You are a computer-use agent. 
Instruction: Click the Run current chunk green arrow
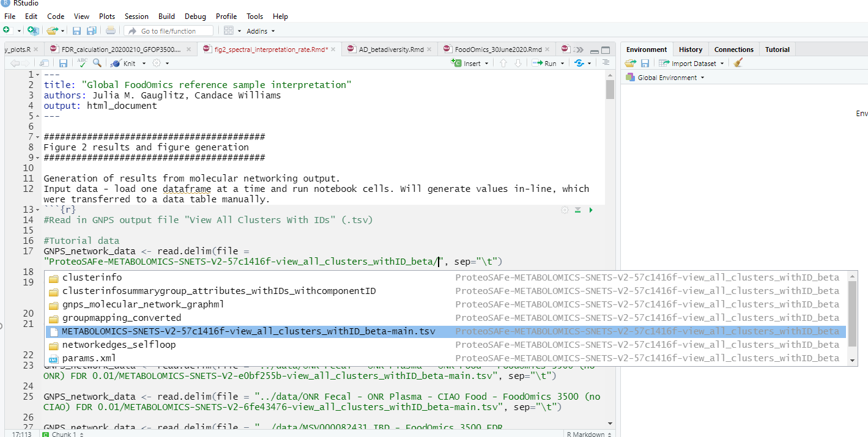pyautogui.click(x=592, y=210)
